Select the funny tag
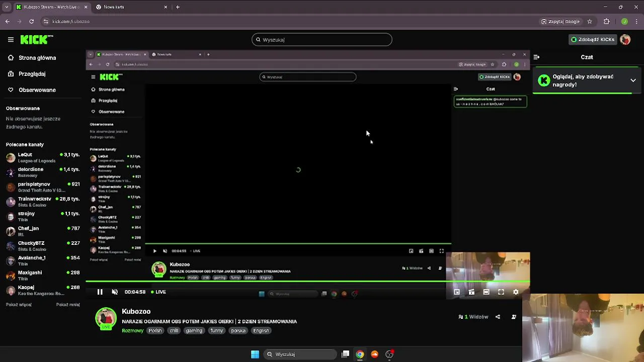 (x=217, y=331)
